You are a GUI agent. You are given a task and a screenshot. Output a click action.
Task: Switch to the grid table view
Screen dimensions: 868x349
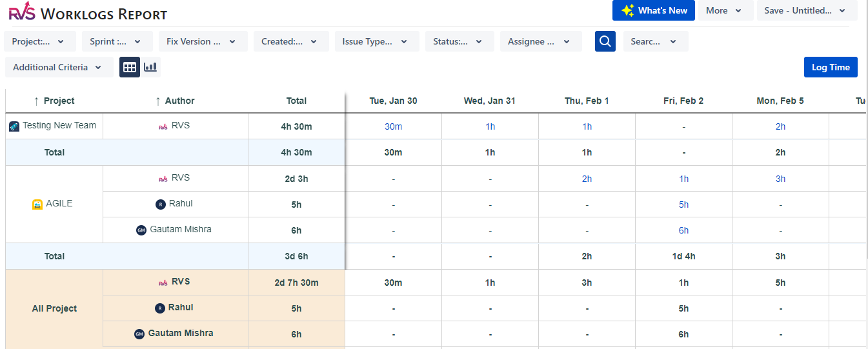point(130,67)
